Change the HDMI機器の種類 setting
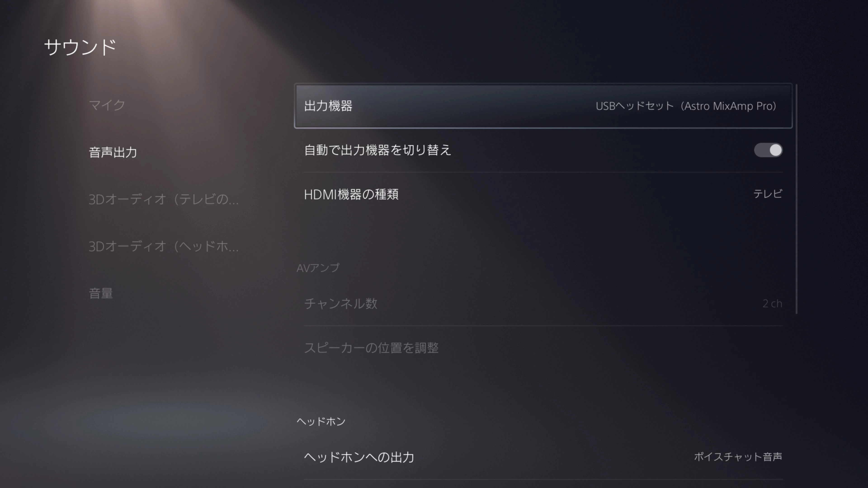 click(x=543, y=194)
